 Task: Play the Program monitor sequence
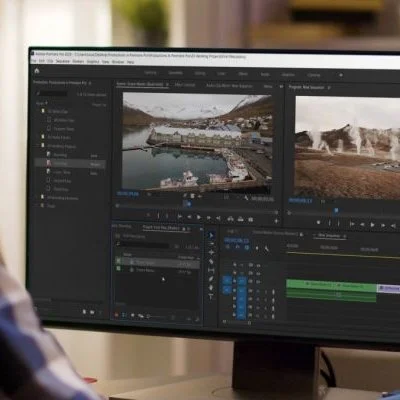[x=372, y=225]
